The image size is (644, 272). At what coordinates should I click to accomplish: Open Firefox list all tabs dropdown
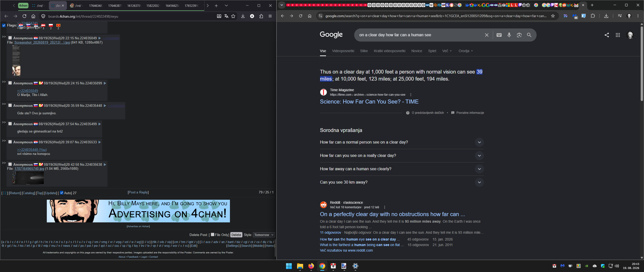(x=226, y=6)
